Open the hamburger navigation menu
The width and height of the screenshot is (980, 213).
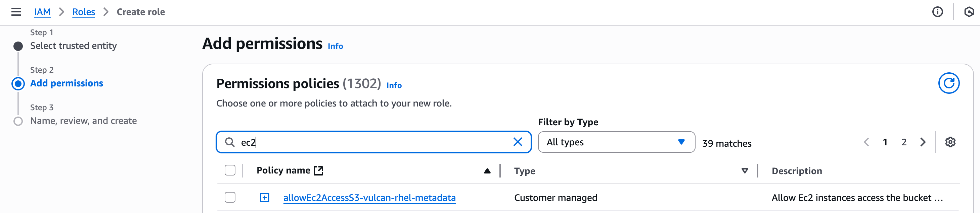[16, 12]
